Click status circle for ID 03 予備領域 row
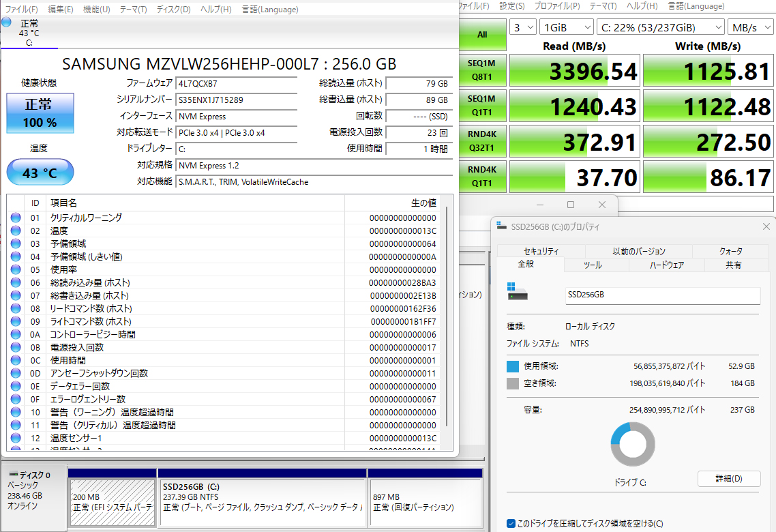 16,243
